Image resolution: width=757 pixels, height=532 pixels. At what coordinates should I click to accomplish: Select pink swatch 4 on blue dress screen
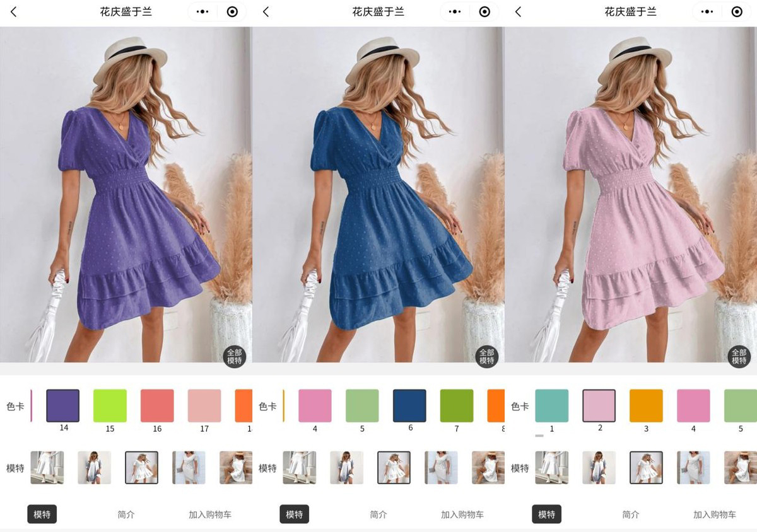tap(315, 405)
